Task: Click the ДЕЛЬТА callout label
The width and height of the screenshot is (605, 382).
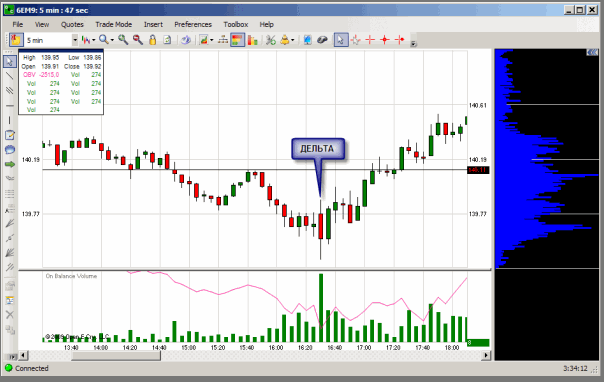Action: 318,149
